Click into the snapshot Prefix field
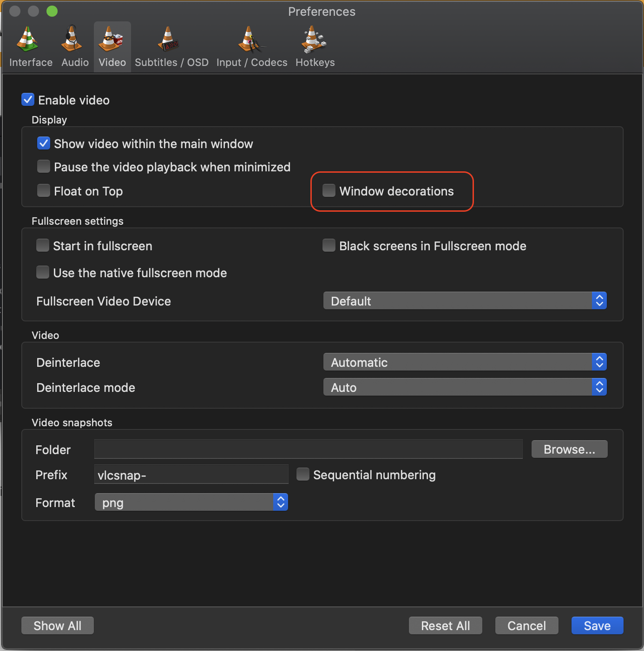Image resolution: width=644 pixels, height=651 pixels. point(191,475)
